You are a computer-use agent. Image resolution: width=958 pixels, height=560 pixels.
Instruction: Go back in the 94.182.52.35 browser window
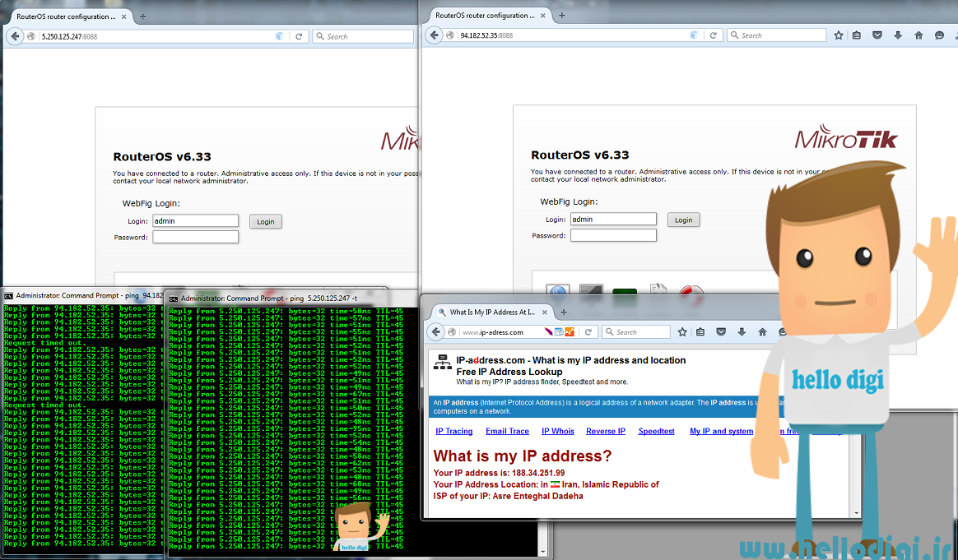tap(435, 35)
